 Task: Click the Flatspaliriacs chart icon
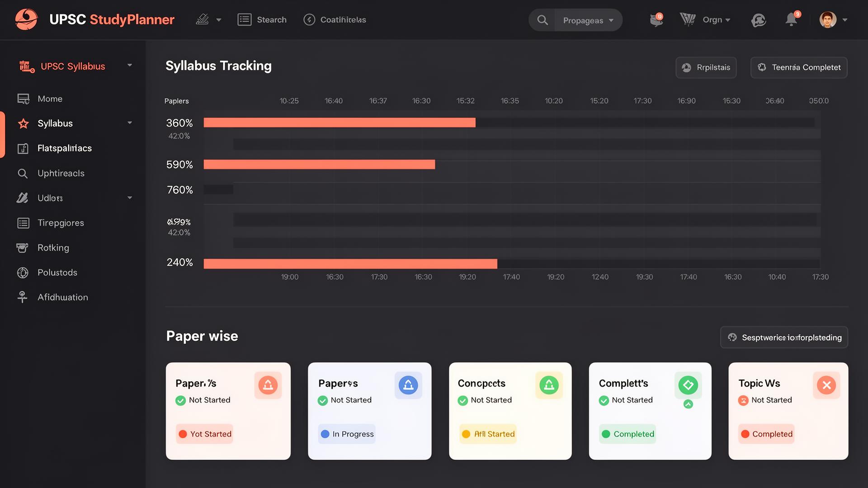click(x=23, y=149)
